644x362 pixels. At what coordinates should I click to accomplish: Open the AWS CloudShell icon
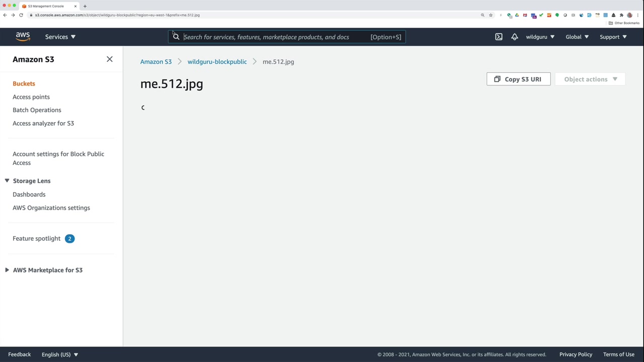[x=499, y=37]
